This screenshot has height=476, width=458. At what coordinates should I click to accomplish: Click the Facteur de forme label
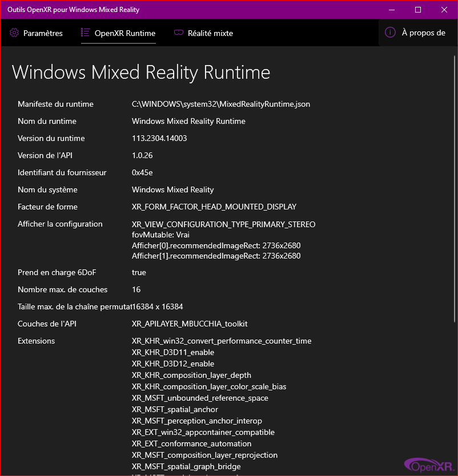[47, 207]
